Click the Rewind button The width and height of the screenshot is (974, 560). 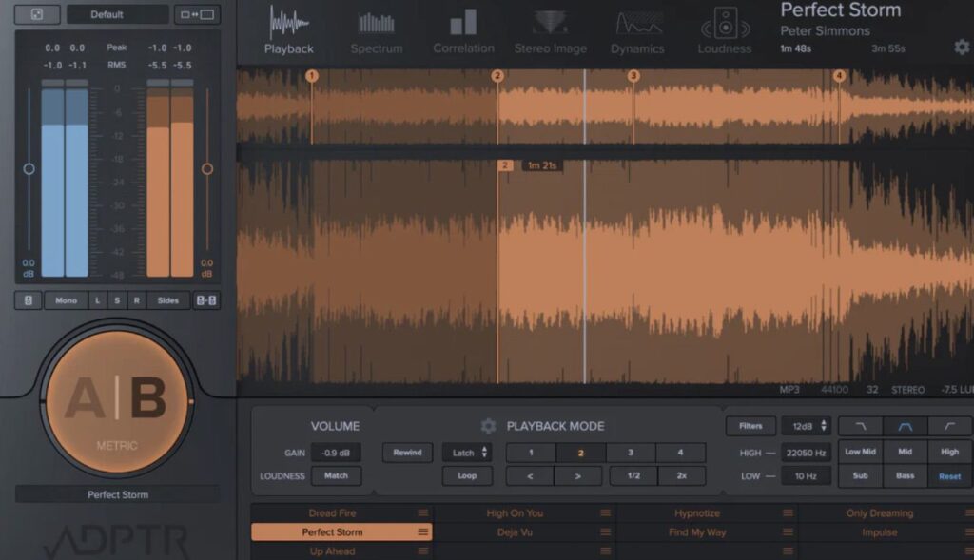click(407, 453)
